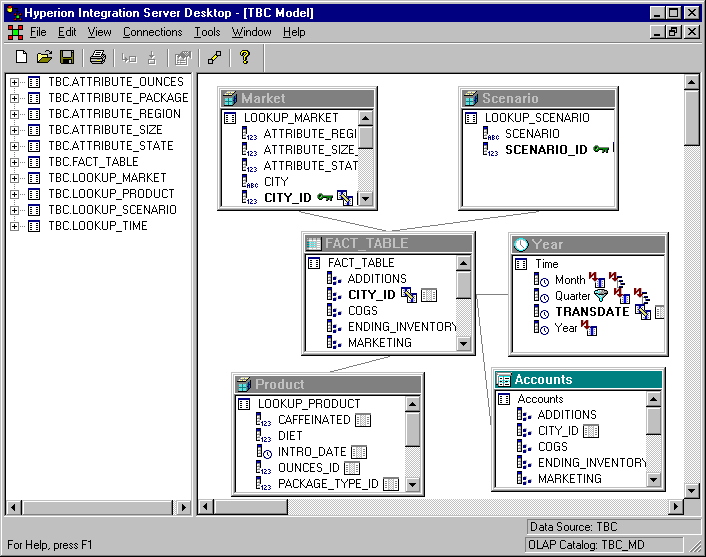
Task: Select the COGS field in Accounts
Action: tap(552, 447)
